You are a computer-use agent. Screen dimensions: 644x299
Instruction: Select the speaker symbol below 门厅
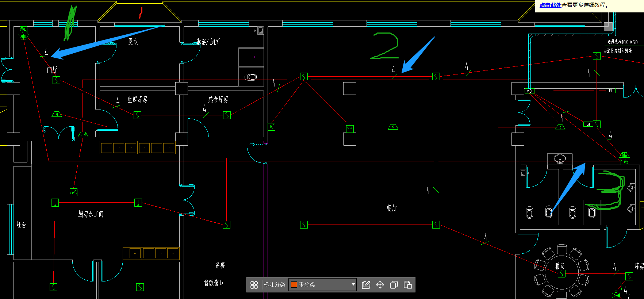tap(57, 114)
